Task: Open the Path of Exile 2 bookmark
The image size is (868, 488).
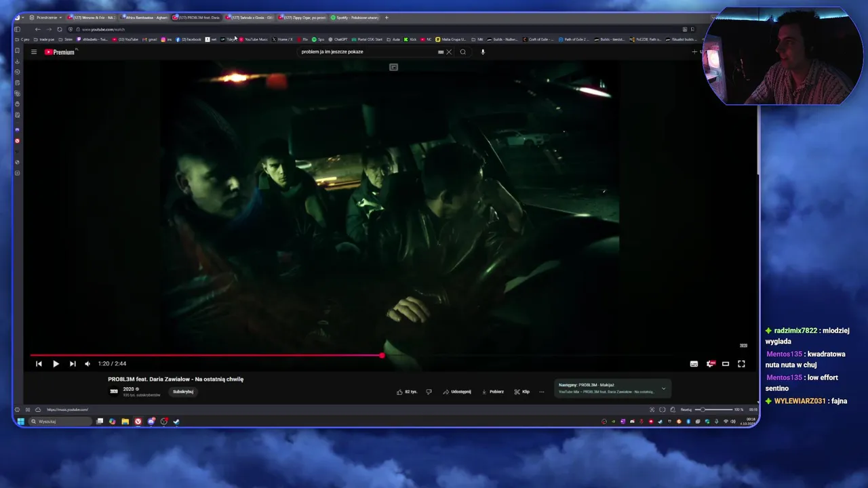Action: [574, 39]
